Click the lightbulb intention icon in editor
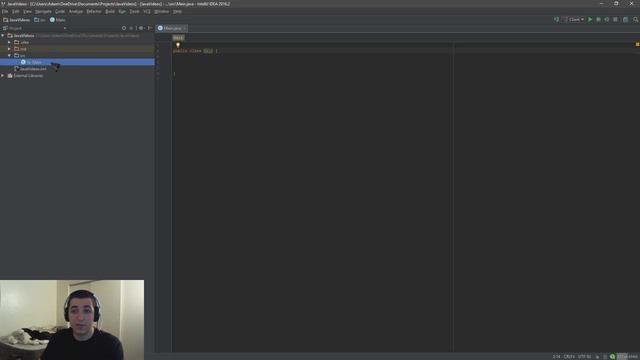 click(178, 45)
